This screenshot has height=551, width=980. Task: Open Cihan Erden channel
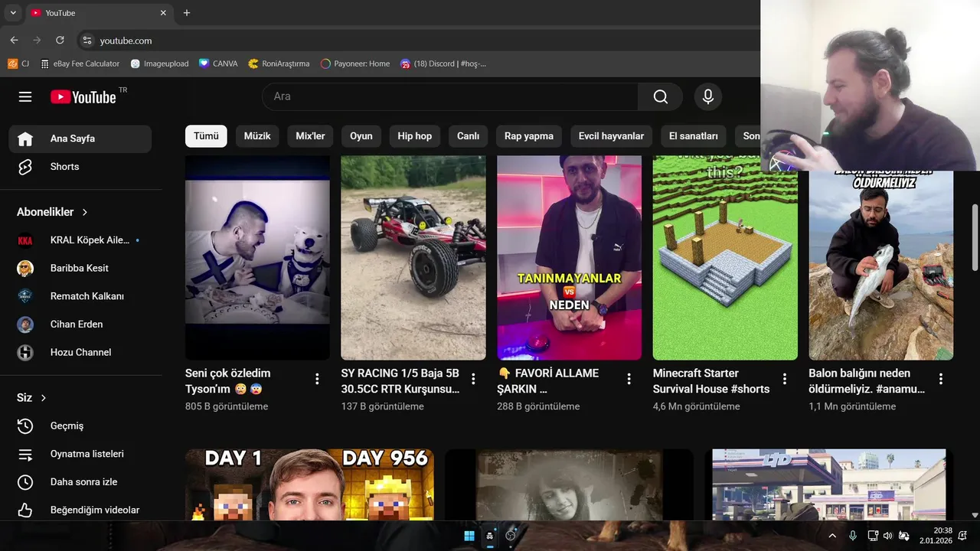80,324
